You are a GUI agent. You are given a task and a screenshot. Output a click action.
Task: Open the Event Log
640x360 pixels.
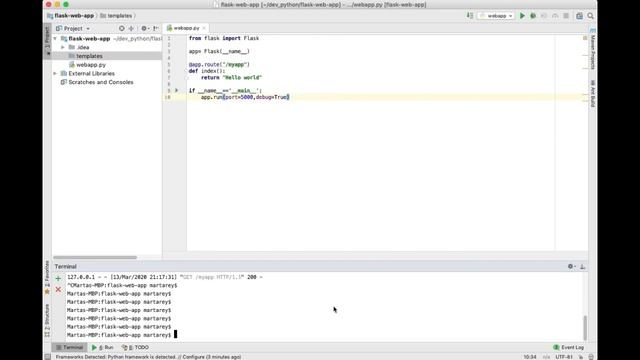tap(569, 347)
